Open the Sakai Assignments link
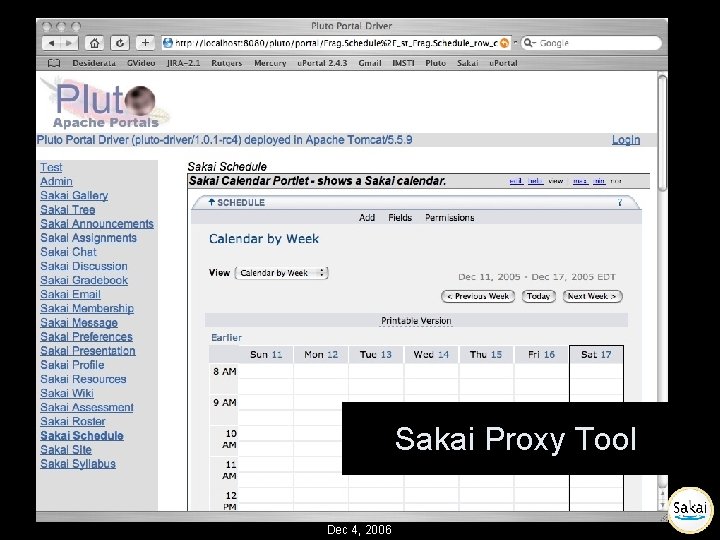 click(x=88, y=238)
